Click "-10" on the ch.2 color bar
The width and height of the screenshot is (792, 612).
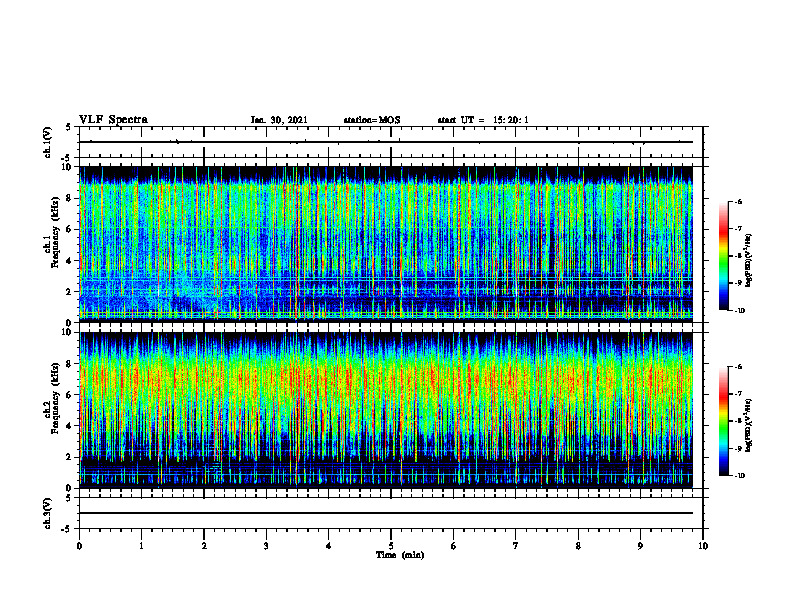click(x=739, y=476)
